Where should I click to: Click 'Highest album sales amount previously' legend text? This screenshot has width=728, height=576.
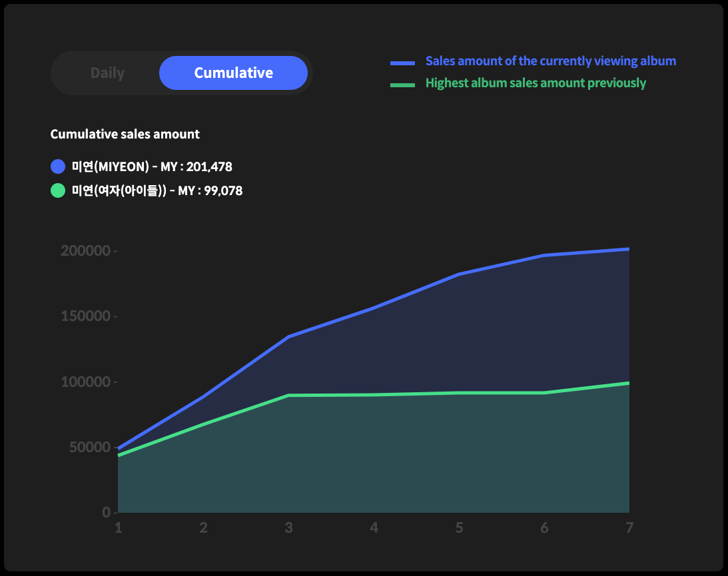(x=536, y=83)
